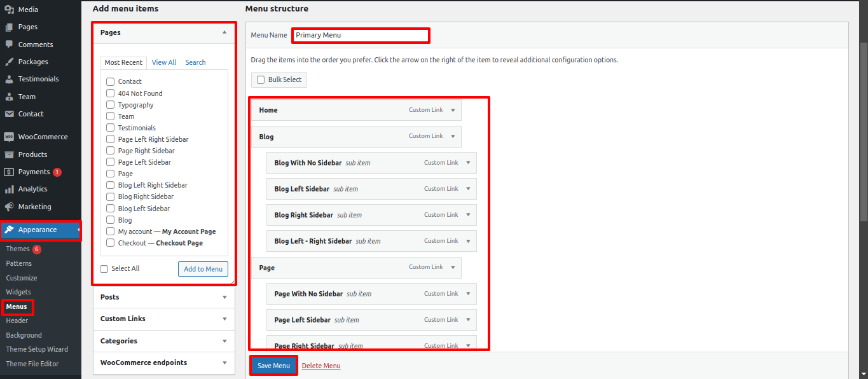The width and height of the screenshot is (868, 379).
Task: Click the WooCommerce logo icon
Action: click(10, 137)
